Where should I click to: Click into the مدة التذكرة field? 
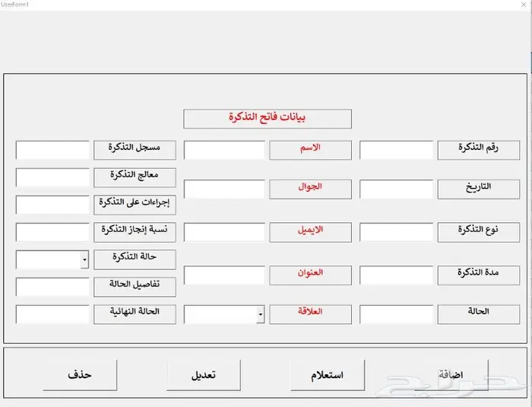point(396,275)
